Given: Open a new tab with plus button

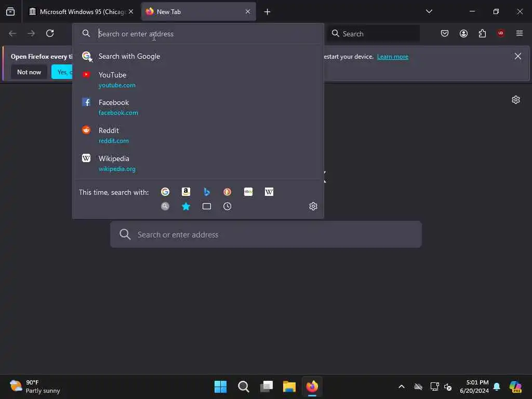Looking at the screenshot, I should 268,12.
